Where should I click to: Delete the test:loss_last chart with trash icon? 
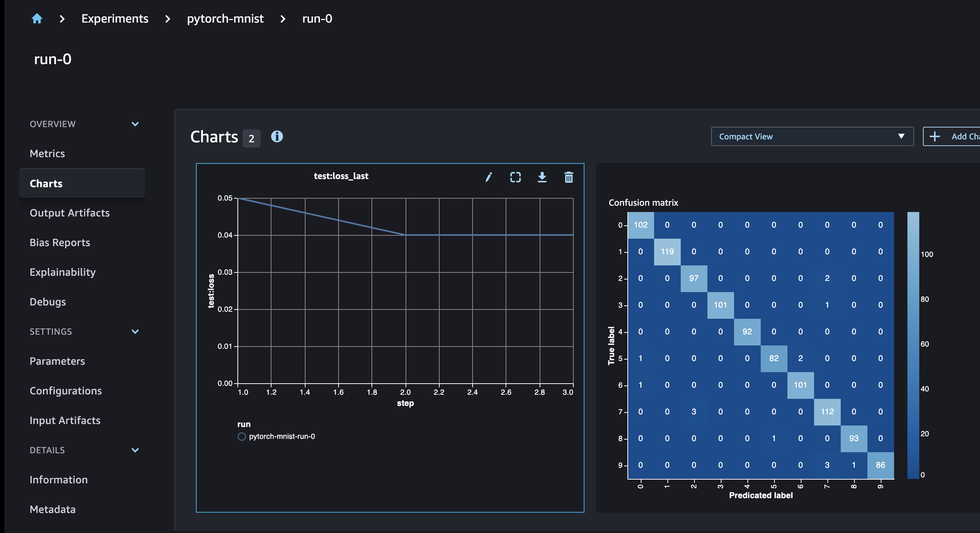click(569, 177)
